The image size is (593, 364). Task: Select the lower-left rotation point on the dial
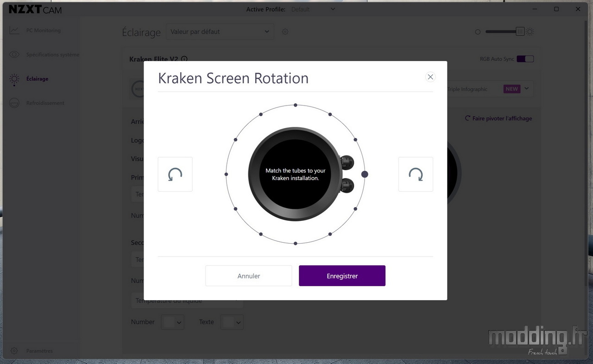tap(235, 209)
